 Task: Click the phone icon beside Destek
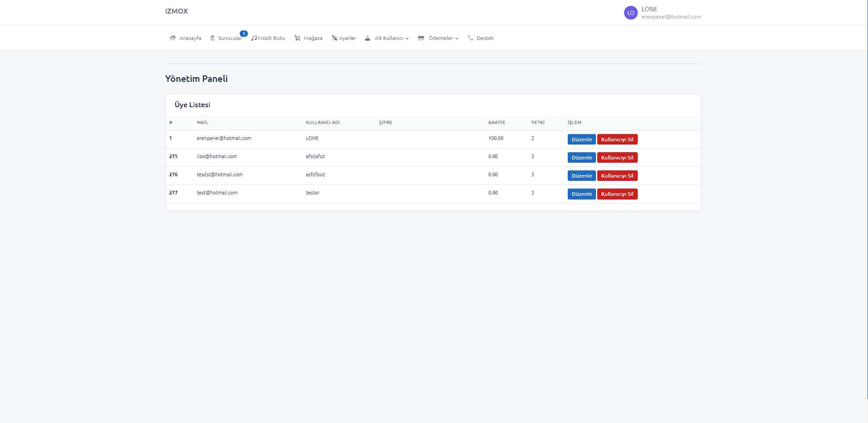[471, 38]
